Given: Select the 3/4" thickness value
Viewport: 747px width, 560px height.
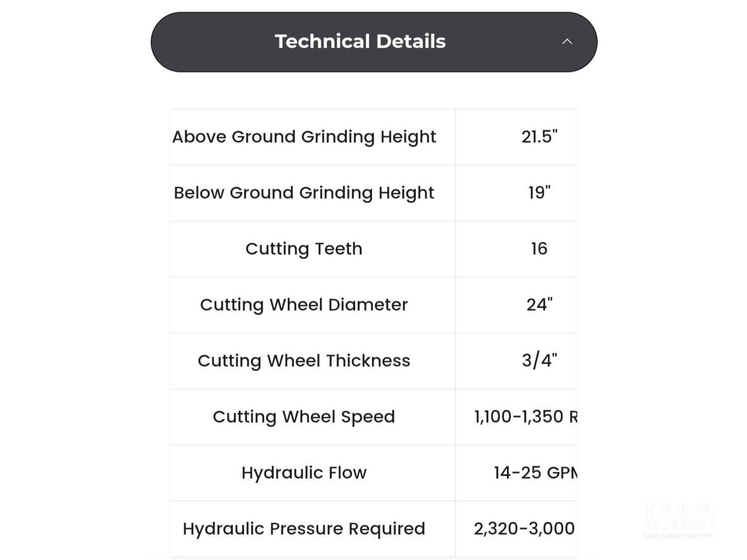Looking at the screenshot, I should 539,361.
